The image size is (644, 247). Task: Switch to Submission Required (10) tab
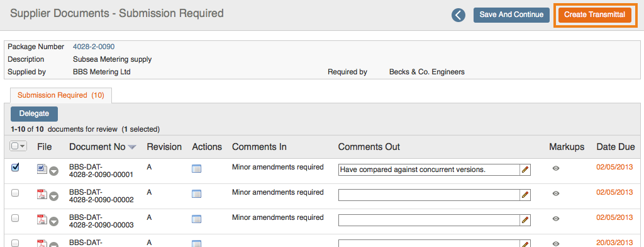pyautogui.click(x=61, y=95)
